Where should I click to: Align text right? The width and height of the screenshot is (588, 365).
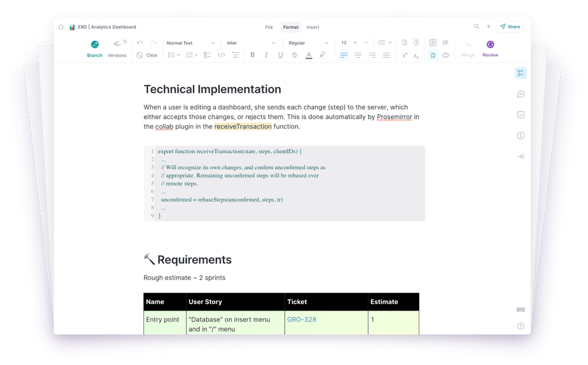click(372, 55)
